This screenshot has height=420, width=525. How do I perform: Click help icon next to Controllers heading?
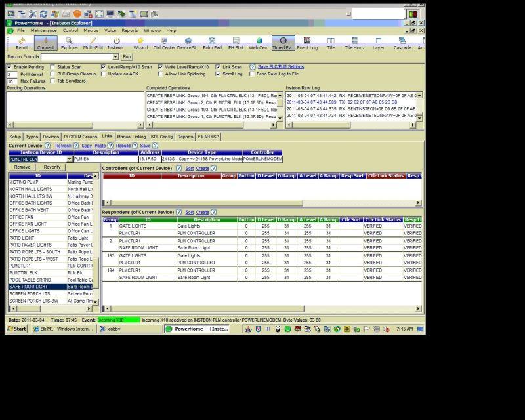[x=178, y=168]
